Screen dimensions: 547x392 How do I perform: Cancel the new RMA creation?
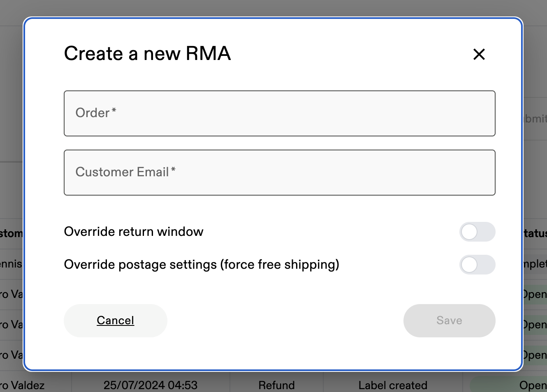pos(116,321)
